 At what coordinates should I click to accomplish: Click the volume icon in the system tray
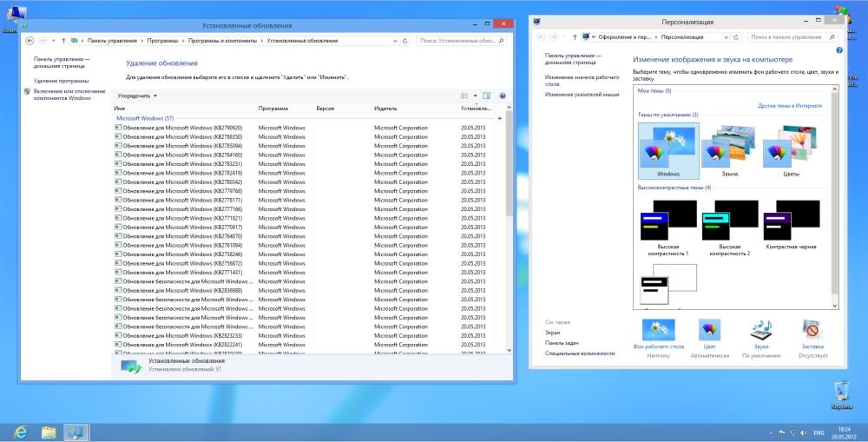tap(801, 432)
